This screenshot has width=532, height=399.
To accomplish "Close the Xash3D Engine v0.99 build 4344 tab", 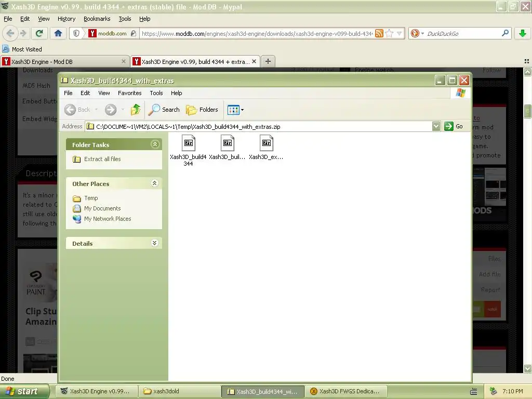I will (254, 61).
